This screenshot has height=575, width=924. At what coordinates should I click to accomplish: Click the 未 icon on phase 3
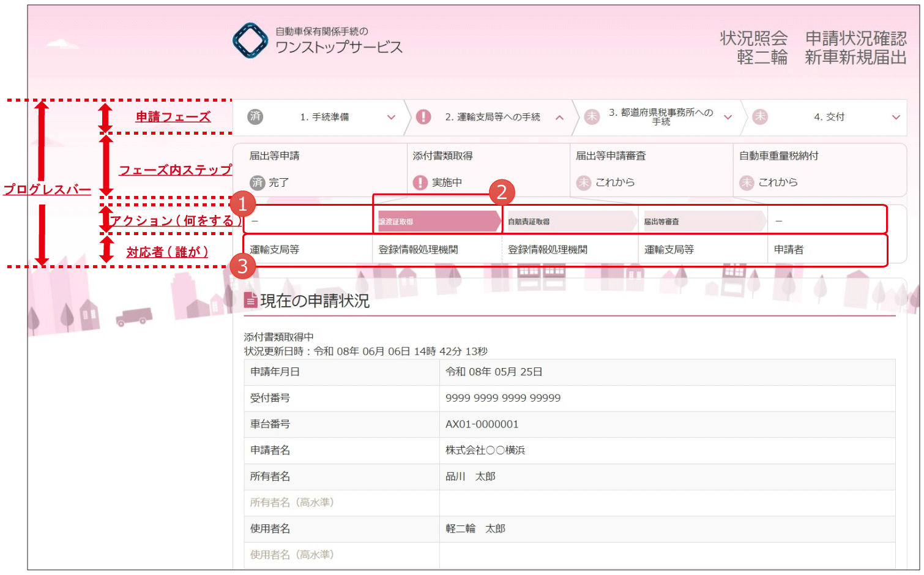coord(592,117)
